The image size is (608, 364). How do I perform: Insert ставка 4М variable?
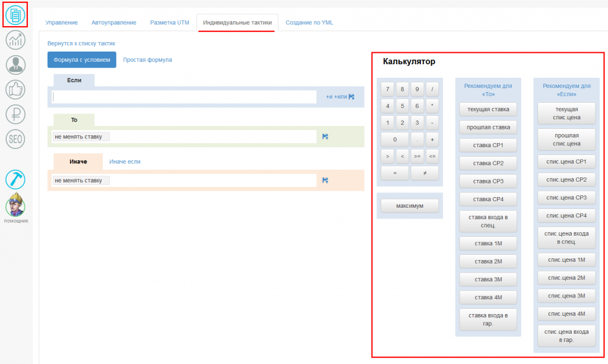[x=488, y=297]
